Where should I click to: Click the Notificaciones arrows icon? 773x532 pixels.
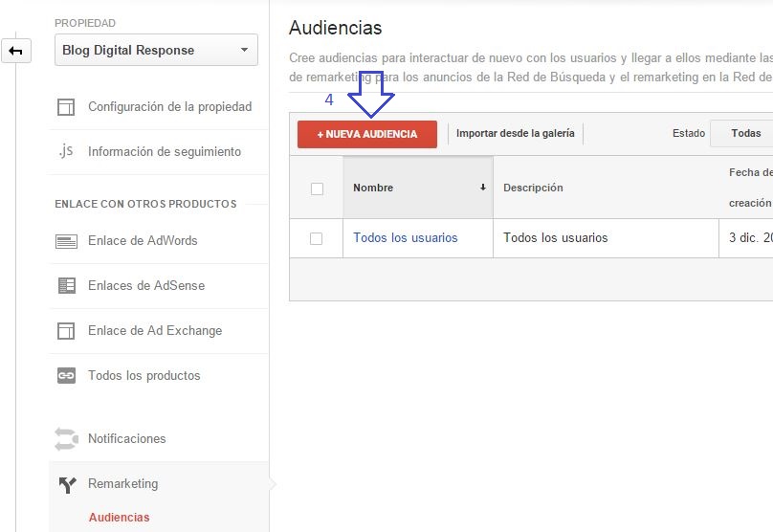pos(66,439)
